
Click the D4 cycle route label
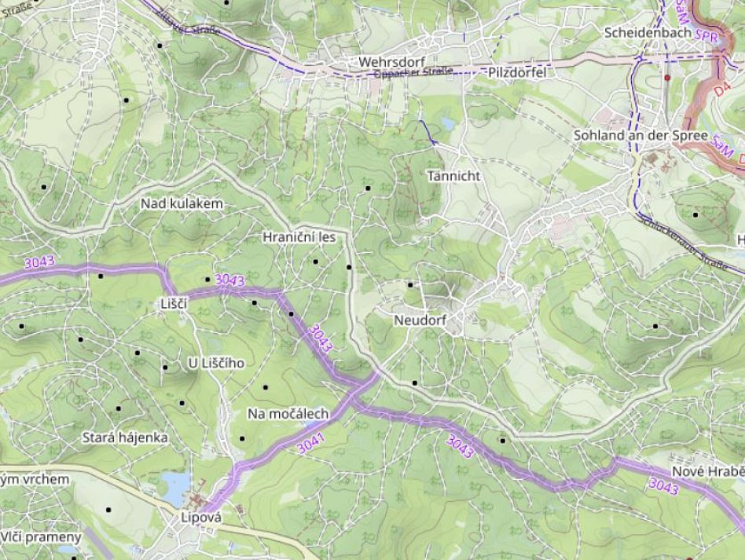click(723, 90)
